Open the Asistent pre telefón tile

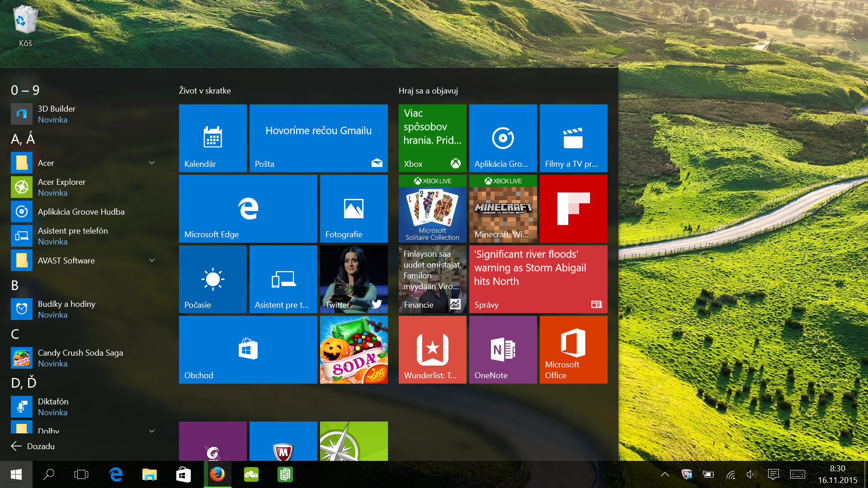pos(283,279)
